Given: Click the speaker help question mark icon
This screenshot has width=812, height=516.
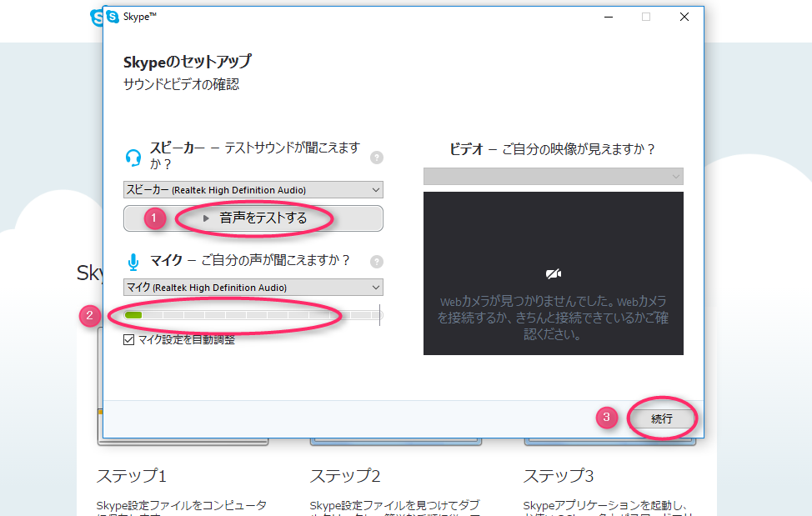Looking at the screenshot, I should click(x=377, y=158).
